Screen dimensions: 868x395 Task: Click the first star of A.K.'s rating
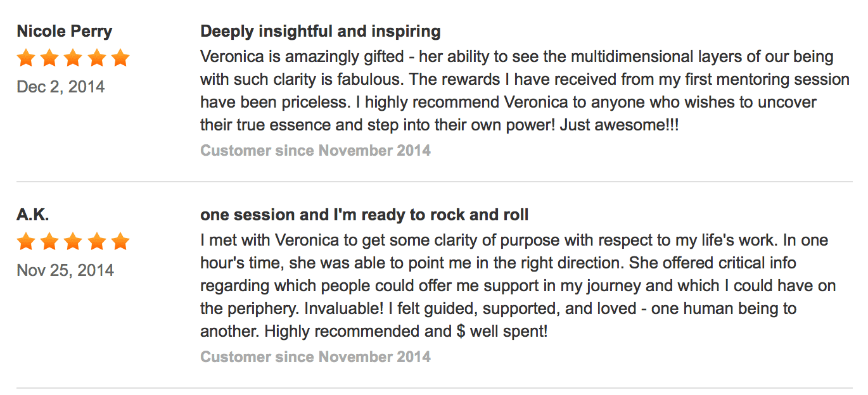(x=26, y=241)
